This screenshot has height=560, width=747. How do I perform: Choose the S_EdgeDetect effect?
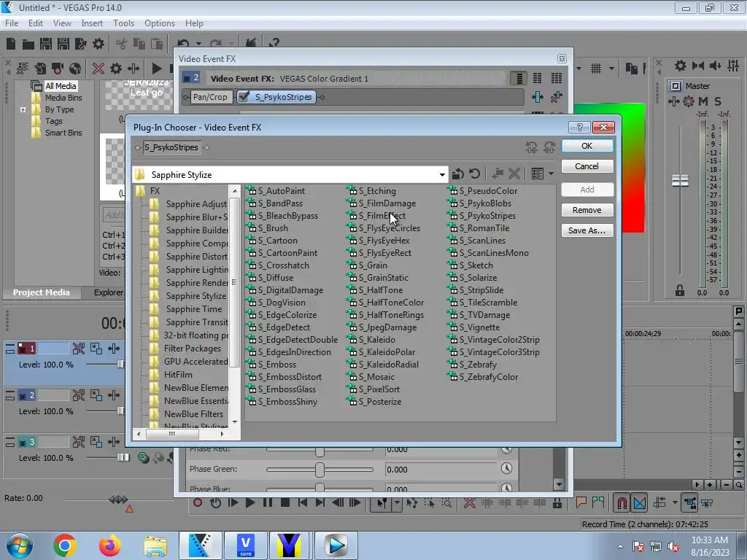278,327
